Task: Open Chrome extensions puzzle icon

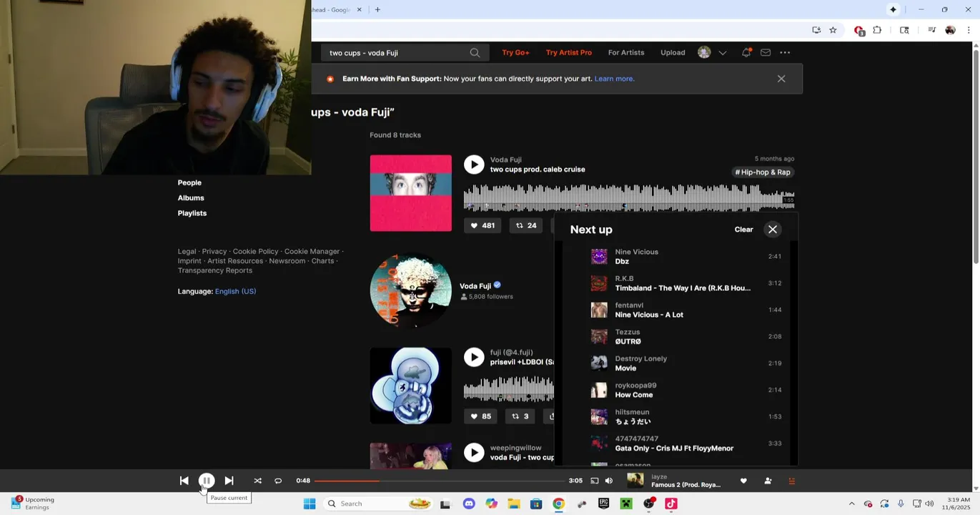Action: (x=877, y=30)
